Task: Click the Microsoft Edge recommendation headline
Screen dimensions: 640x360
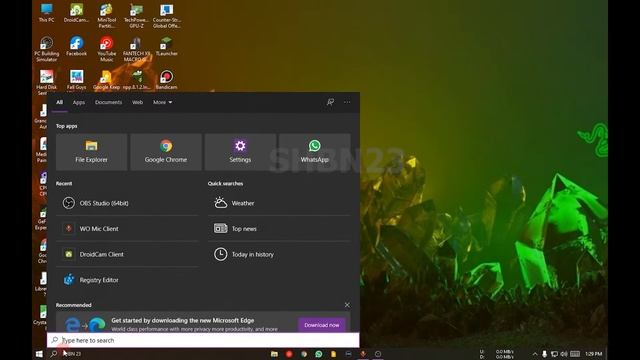Action: 182,320
